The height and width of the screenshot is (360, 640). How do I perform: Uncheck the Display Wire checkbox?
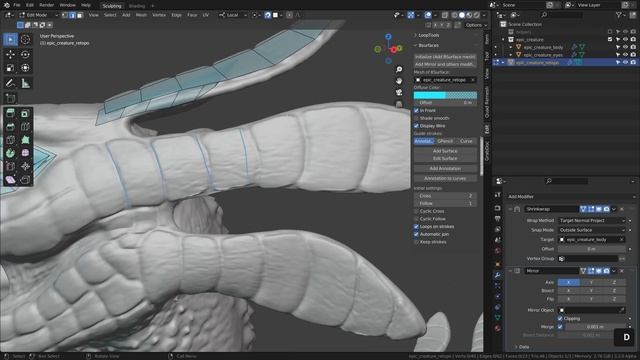click(x=416, y=126)
